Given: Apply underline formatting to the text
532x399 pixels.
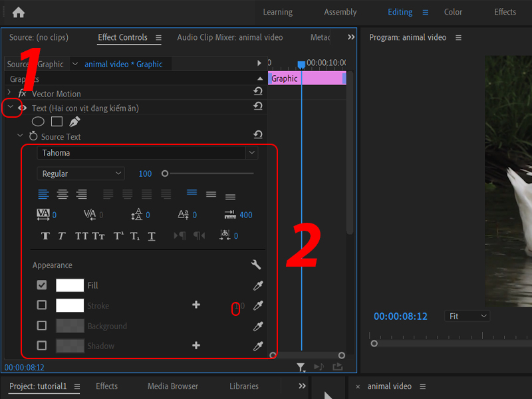Looking at the screenshot, I should coord(153,235).
